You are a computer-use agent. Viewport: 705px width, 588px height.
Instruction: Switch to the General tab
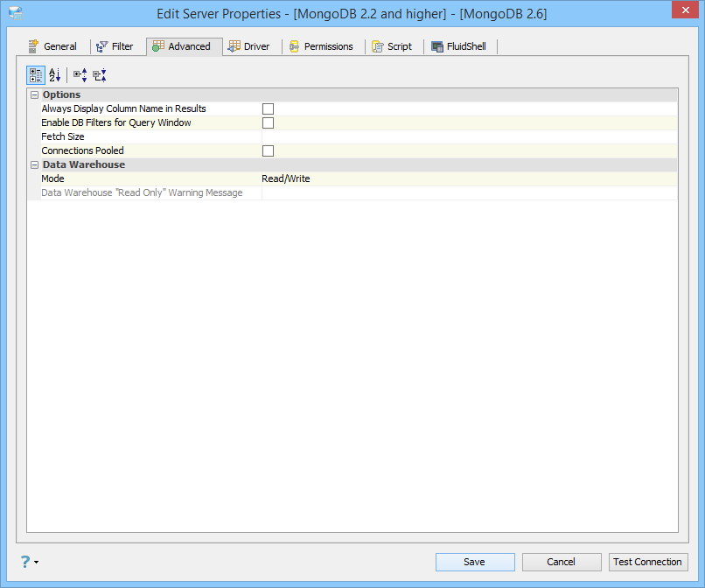coord(53,46)
